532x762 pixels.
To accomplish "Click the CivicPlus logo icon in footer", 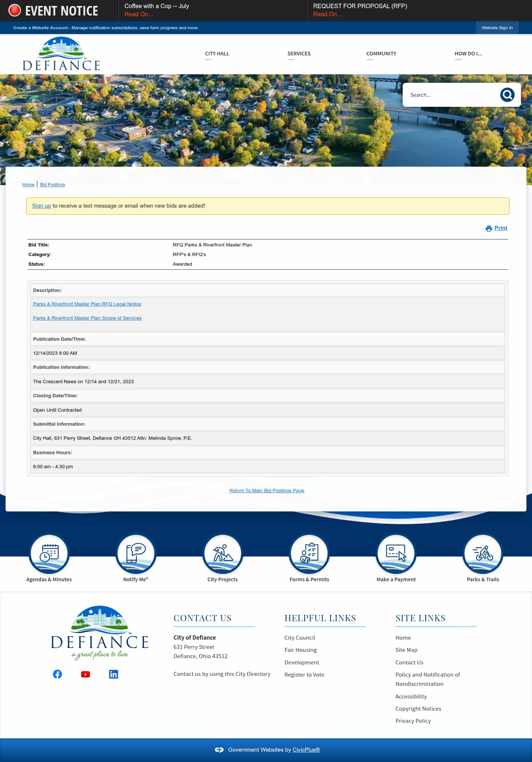I will (219, 750).
